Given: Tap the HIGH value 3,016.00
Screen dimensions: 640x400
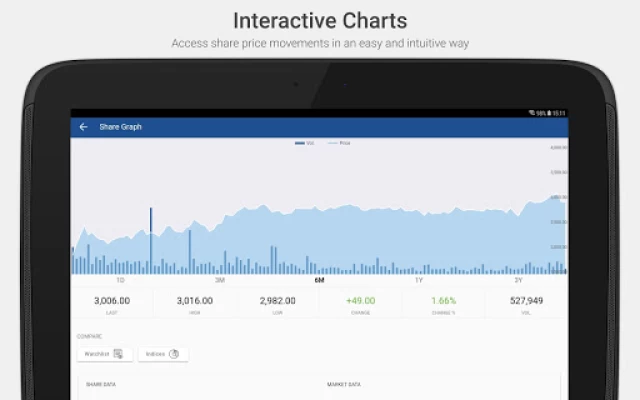Looking at the screenshot, I should pyautogui.click(x=194, y=301).
